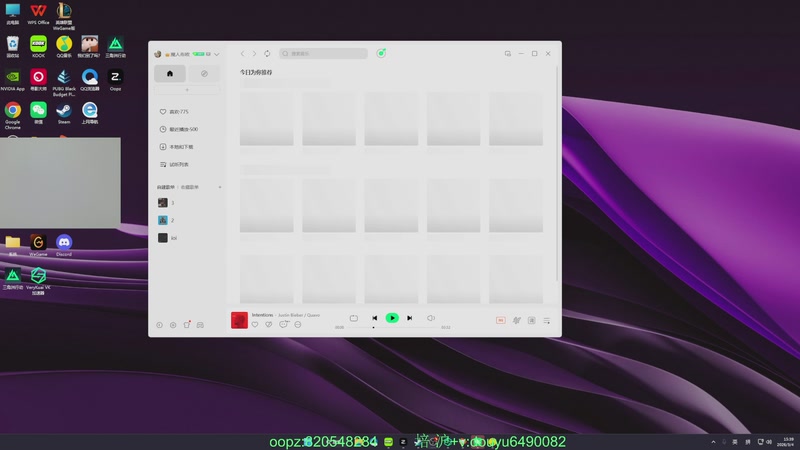Like the current song with heart
Image resolution: width=800 pixels, height=450 pixels.
click(x=255, y=324)
